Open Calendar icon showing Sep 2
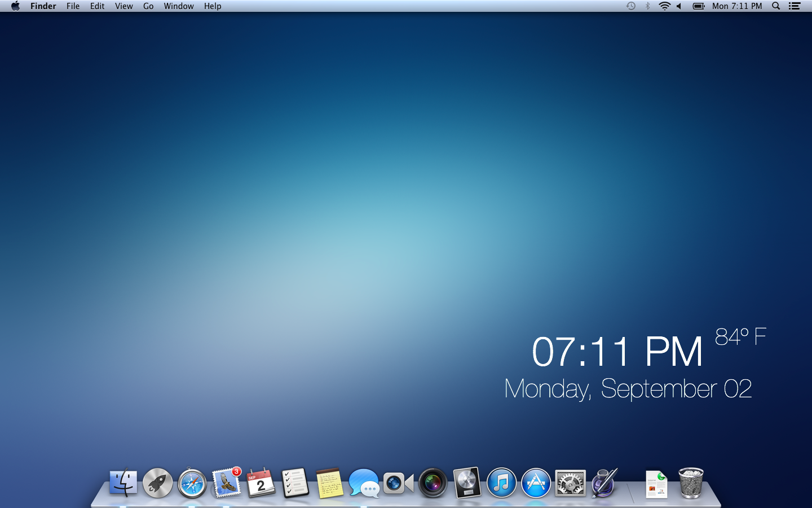812x508 pixels. click(x=261, y=483)
